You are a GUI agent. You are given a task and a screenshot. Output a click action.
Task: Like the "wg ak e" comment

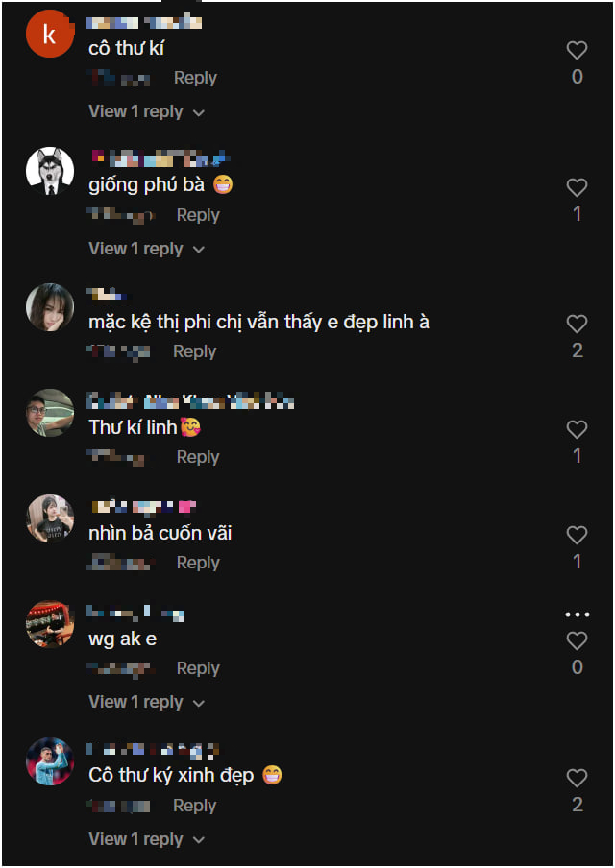click(x=577, y=641)
